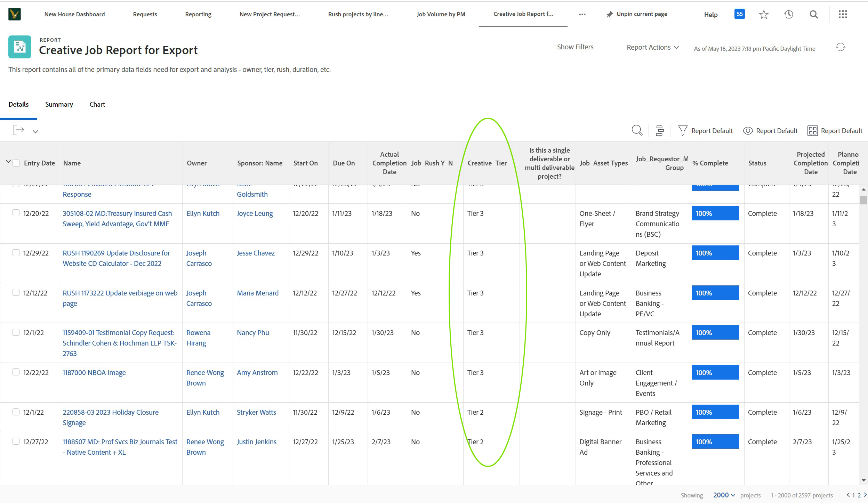Open the recent items clock icon
The height and width of the screenshot is (503, 868).
pos(789,15)
